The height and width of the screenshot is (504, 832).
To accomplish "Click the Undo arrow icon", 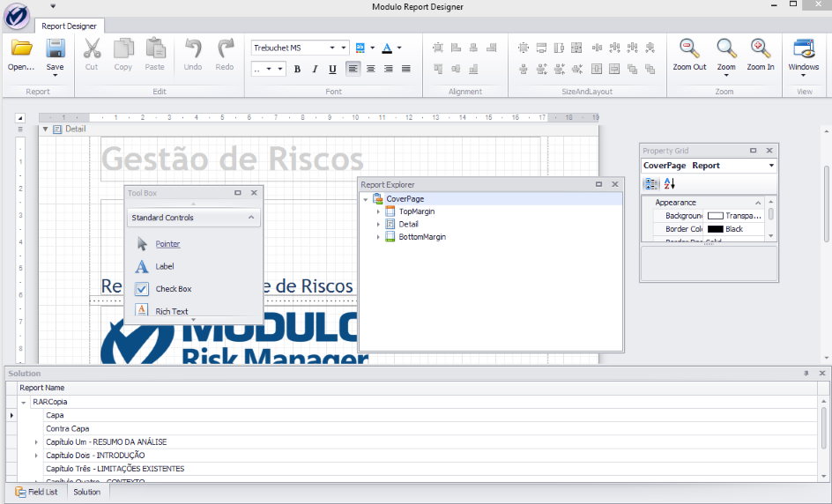I will pyautogui.click(x=193, y=48).
